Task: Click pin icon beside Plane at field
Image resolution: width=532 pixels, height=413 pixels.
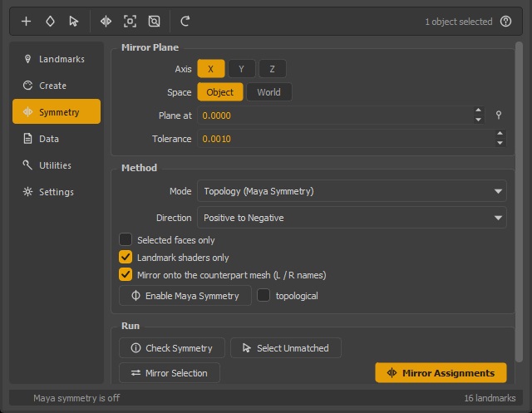Action: 499,115
